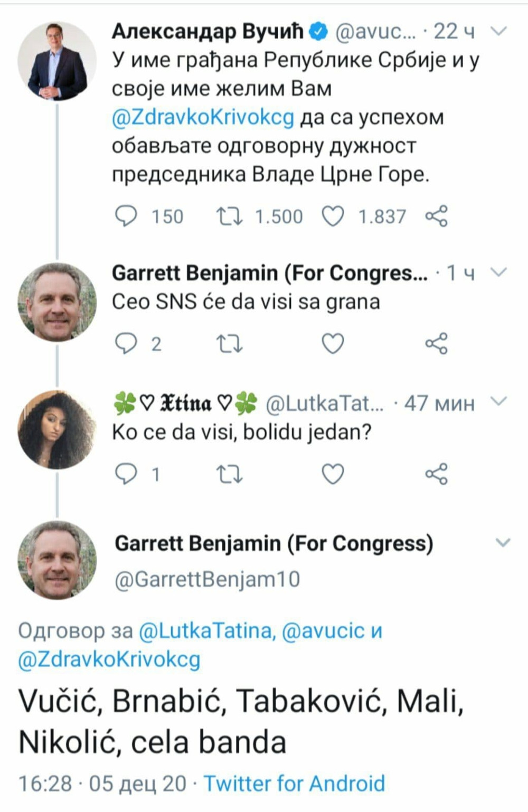Toggle like on Garrett Benjamin's first reply
Screen dimensions: 528x812
(333, 344)
